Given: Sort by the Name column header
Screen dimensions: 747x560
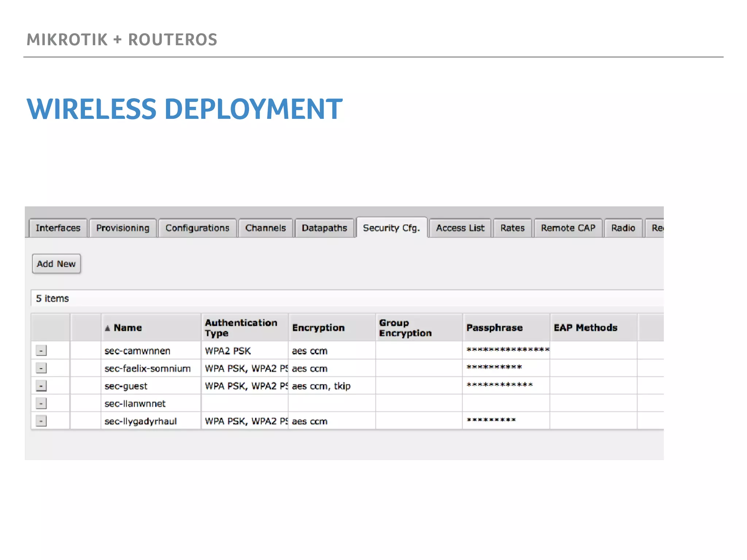Looking at the screenshot, I should point(151,327).
